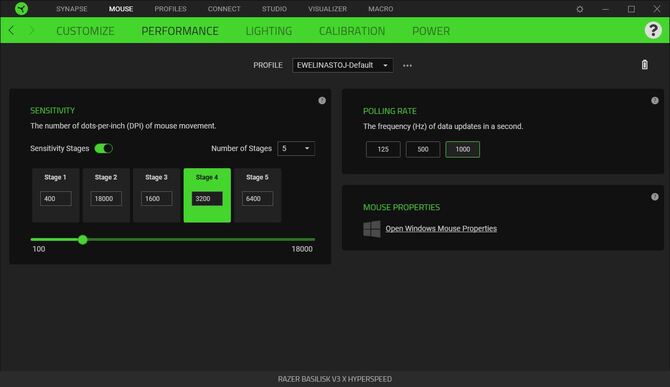This screenshot has width=670, height=387.
Task: Click the battery status icon
Action: 645,64
